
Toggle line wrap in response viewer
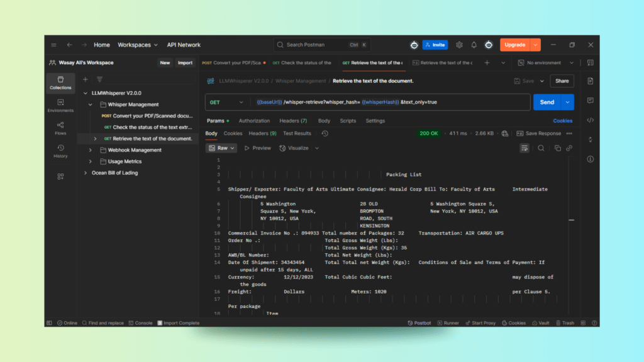pyautogui.click(x=525, y=148)
